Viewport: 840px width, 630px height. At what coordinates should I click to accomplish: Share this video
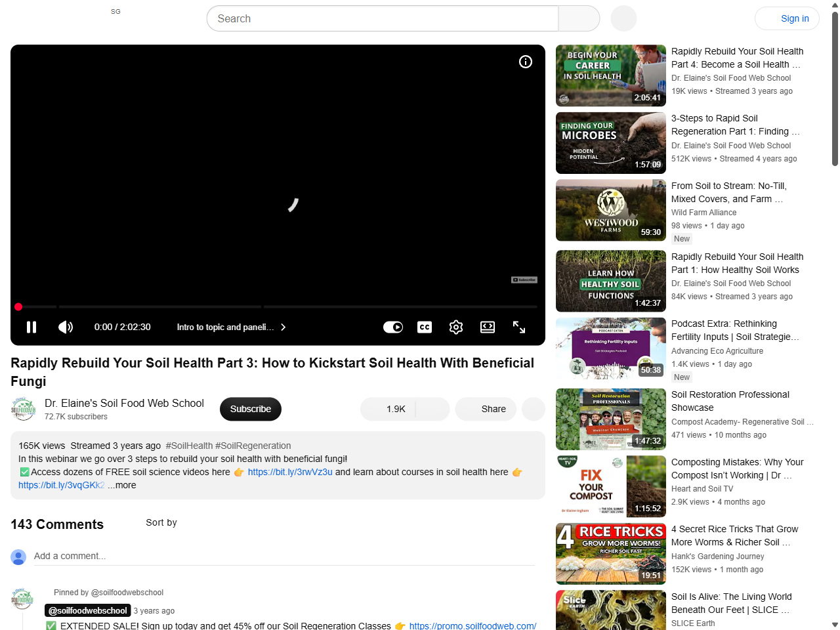[x=486, y=409]
